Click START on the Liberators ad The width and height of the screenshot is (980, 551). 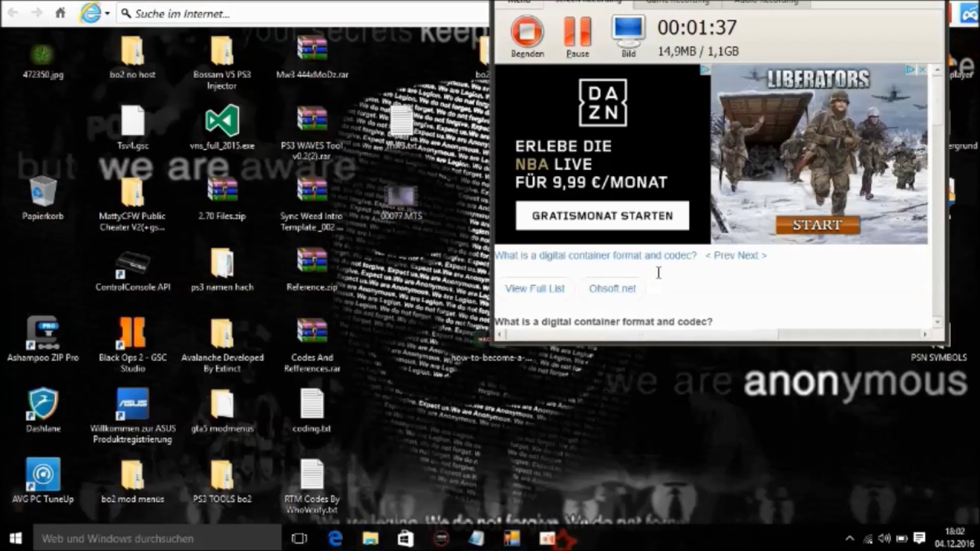[x=817, y=225]
